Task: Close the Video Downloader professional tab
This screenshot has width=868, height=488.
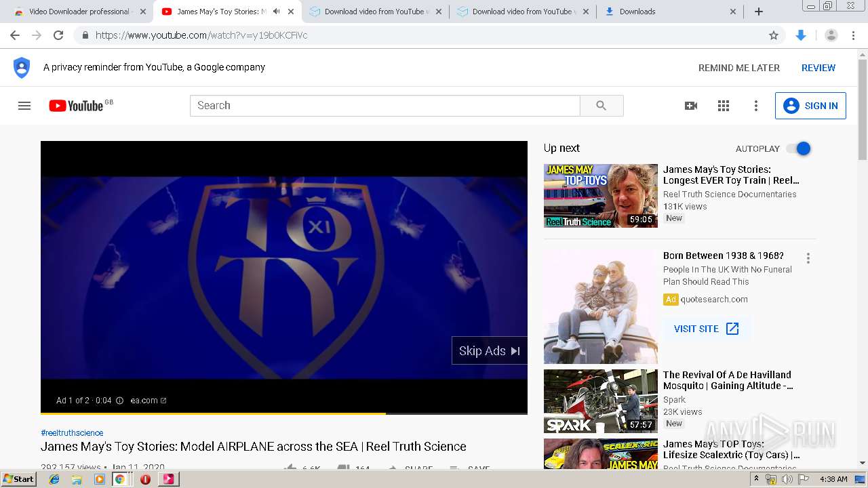Action: (143, 12)
